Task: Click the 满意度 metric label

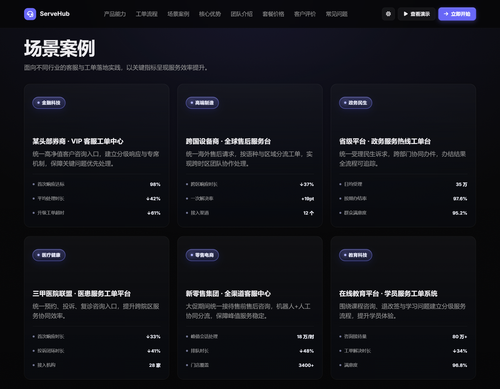Action: (351, 365)
